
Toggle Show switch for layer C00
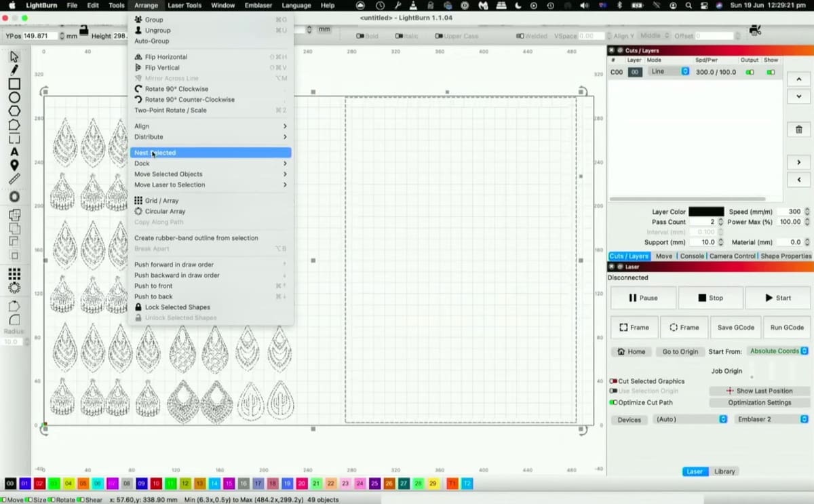click(x=771, y=72)
